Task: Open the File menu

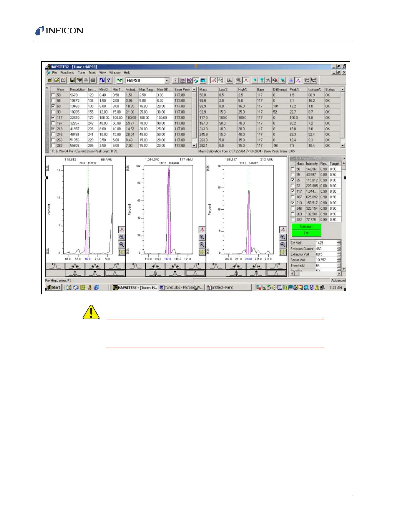Action: point(55,73)
